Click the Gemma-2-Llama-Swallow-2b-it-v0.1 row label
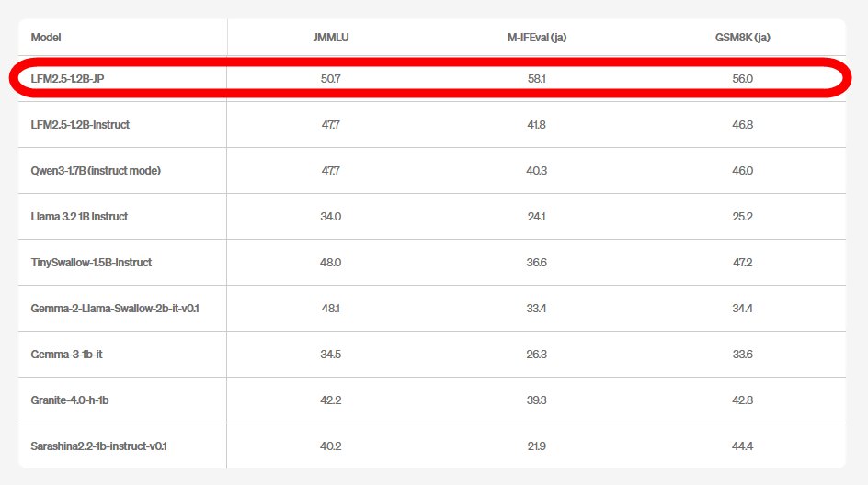868x485 pixels. [x=115, y=308]
